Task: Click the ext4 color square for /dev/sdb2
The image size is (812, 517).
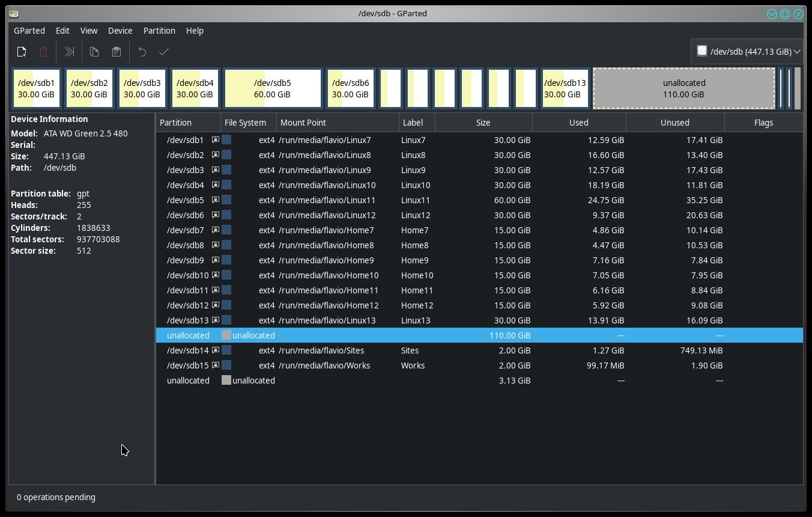Action: [x=226, y=154]
